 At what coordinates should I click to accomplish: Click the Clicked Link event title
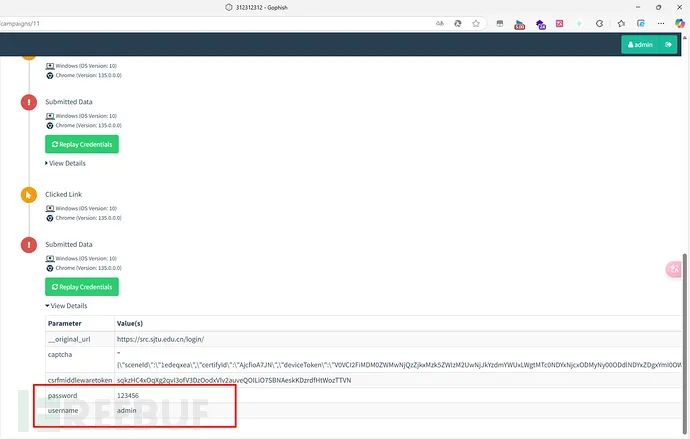tap(63, 194)
